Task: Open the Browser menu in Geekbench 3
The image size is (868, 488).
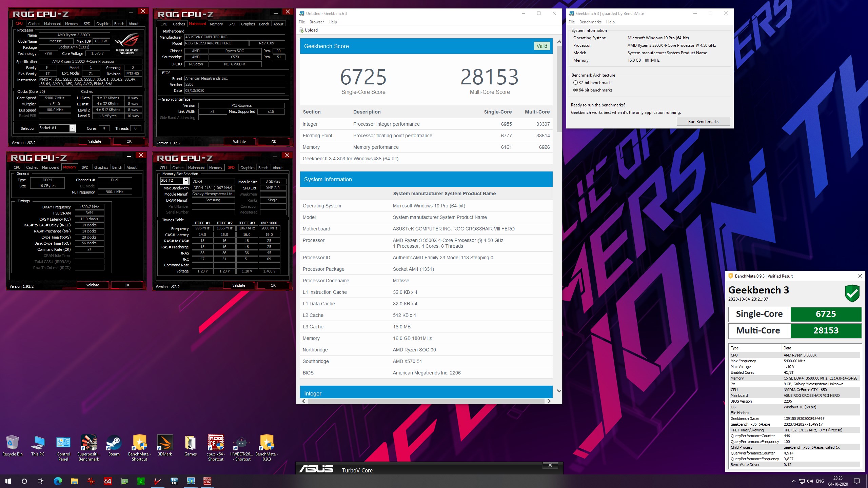Action: tap(316, 22)
